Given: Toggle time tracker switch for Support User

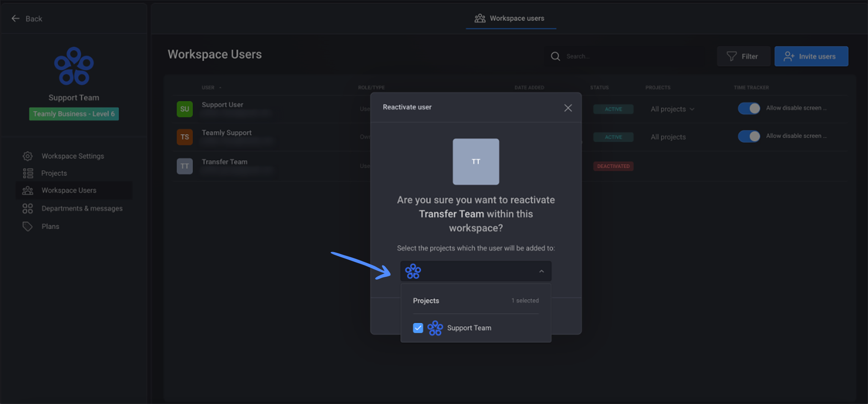Looking at the screenshot, I should (x=749, y=109).
